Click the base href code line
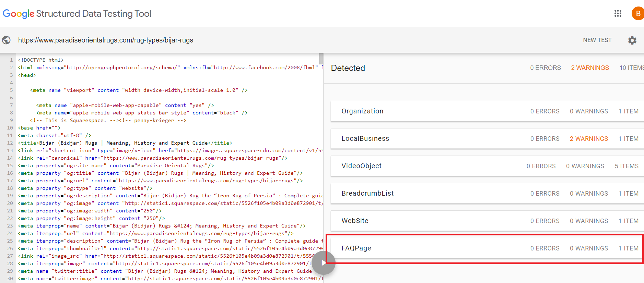The height and width of the screenshot is (283, 644). [39, 128]
